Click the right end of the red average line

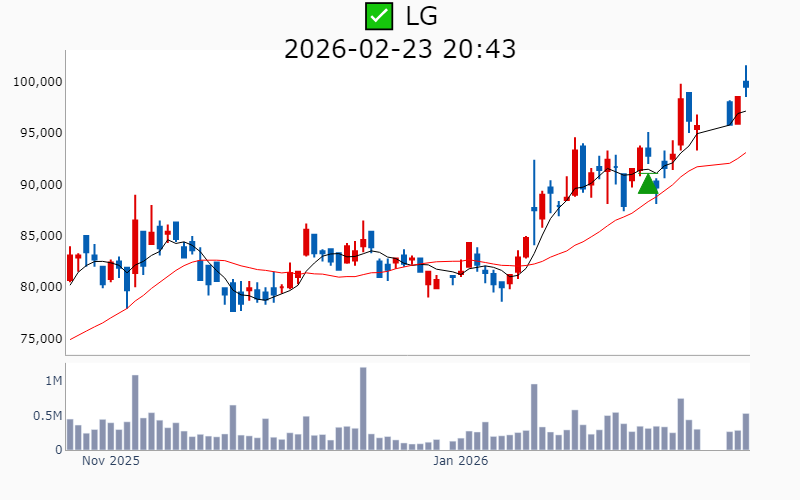click(x=745, y=153)
